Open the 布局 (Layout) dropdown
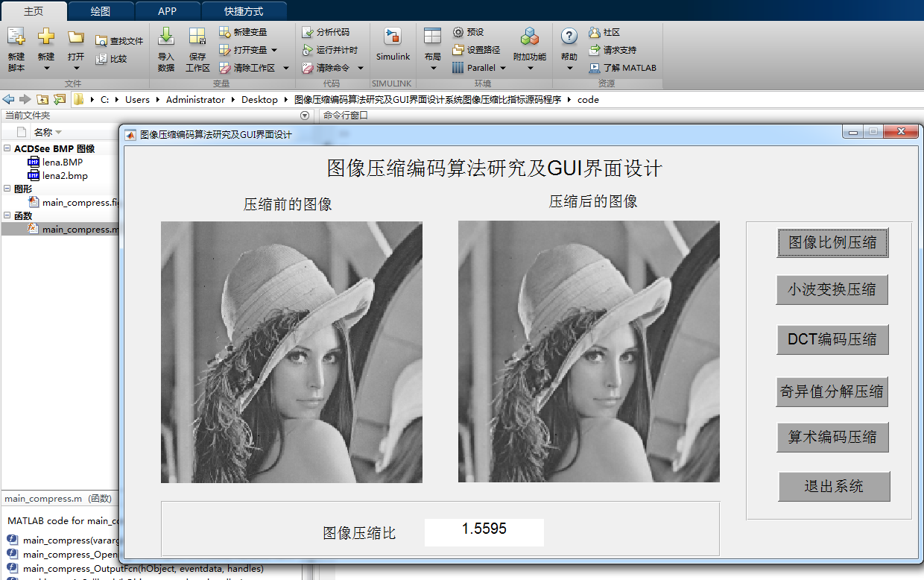This screenshot has width=924, height=580. coord(432,68)
